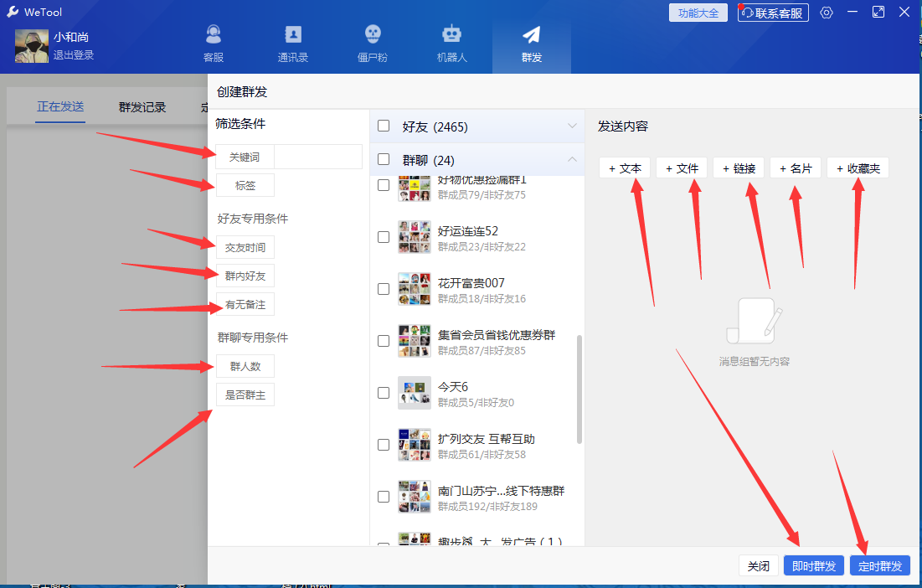Check the 群聊 (24) checkbox

point(383,159)
